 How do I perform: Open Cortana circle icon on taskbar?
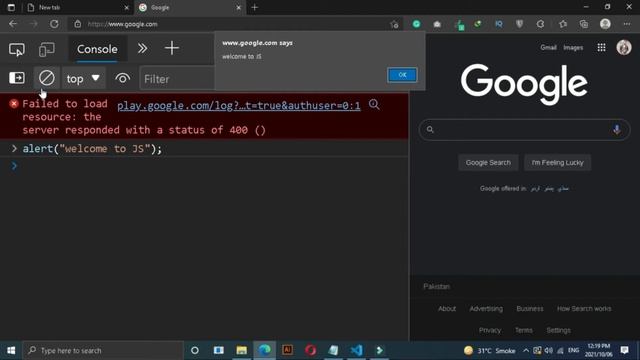coord(195,350)
